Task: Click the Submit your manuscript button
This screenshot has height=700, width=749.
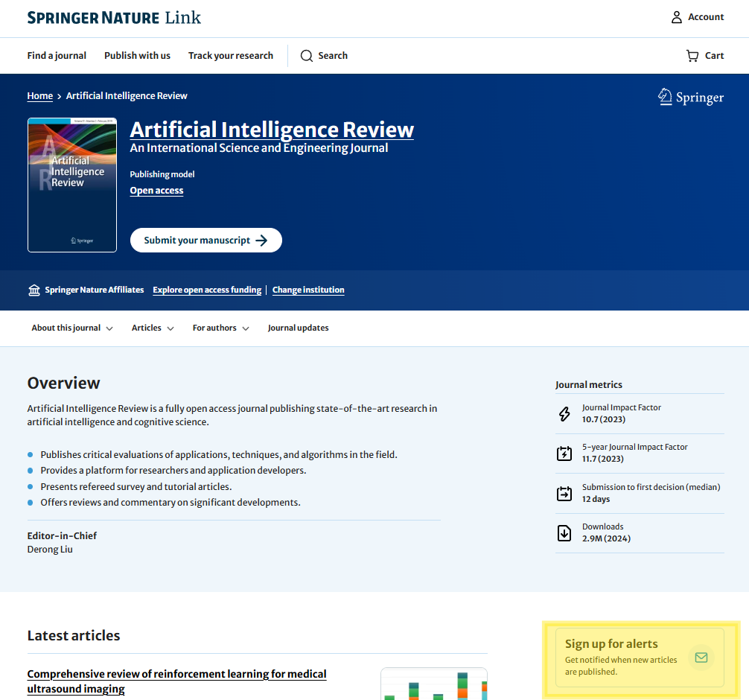Action: pyautogui.click(x=206, y=241)
